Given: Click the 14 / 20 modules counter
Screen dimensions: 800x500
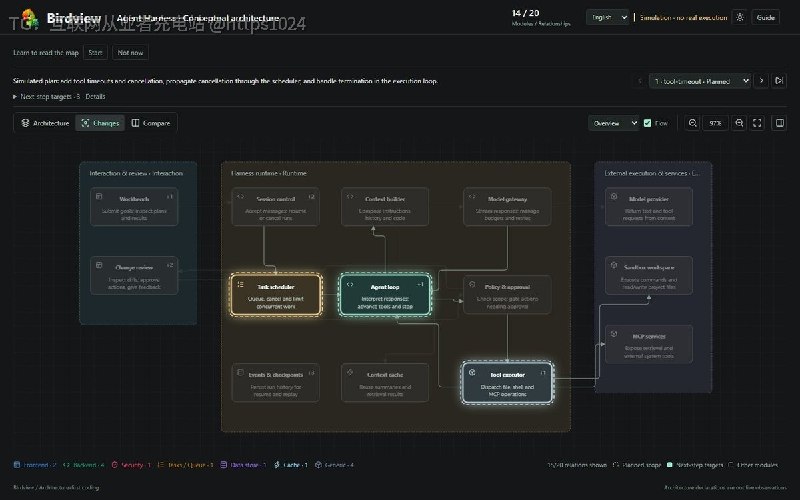Looking at the screenshot, I should point(526,13).
